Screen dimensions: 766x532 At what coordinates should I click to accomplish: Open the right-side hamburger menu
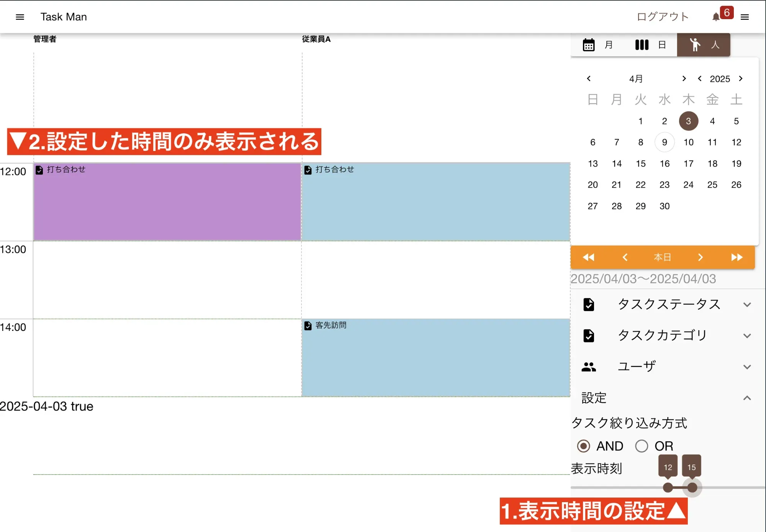[745, 17]
